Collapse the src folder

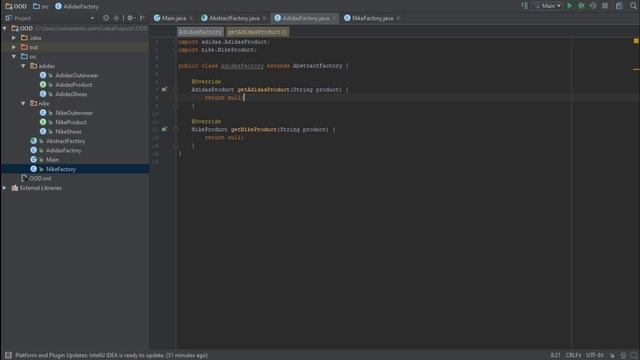(x=14, y=56)
